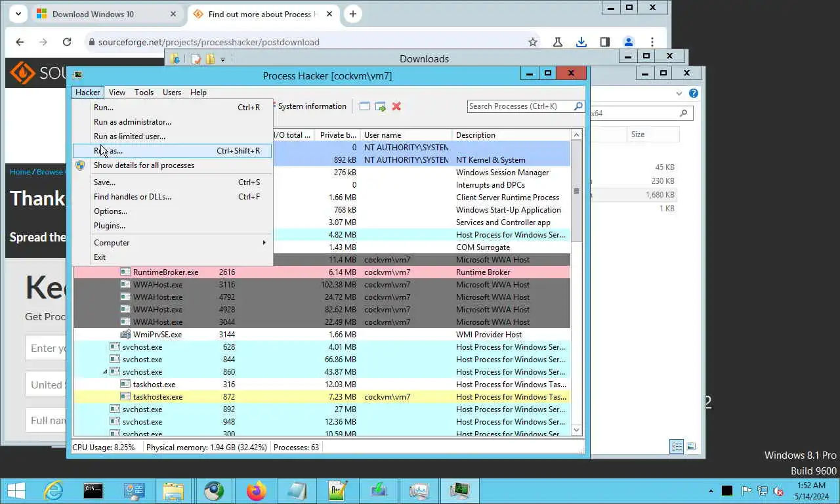
Task: Click the Process Hacker taskbar icon
Action: pyautogui.click(x=459, y=491)
